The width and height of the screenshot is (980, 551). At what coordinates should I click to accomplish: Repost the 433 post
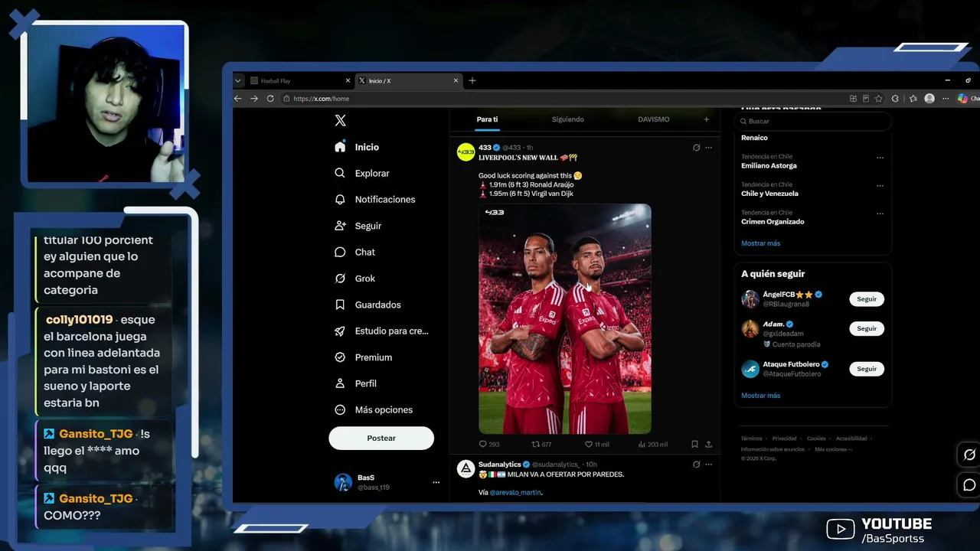pos(541,444)
